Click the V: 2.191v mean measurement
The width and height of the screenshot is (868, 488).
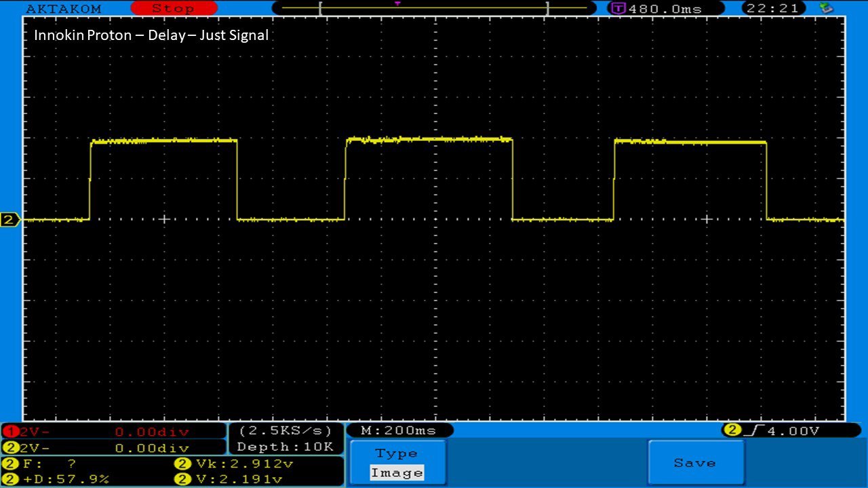click(x=234, y=479)
